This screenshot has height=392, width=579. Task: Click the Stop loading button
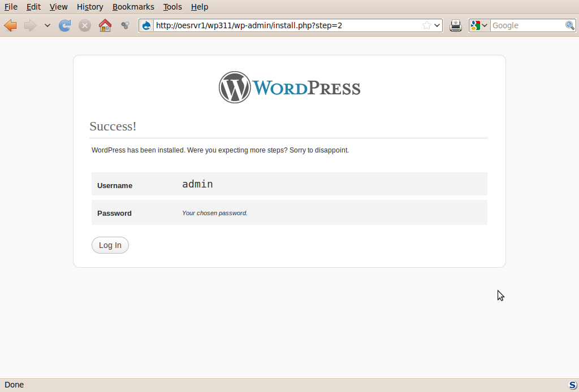(x=85, y=25)
